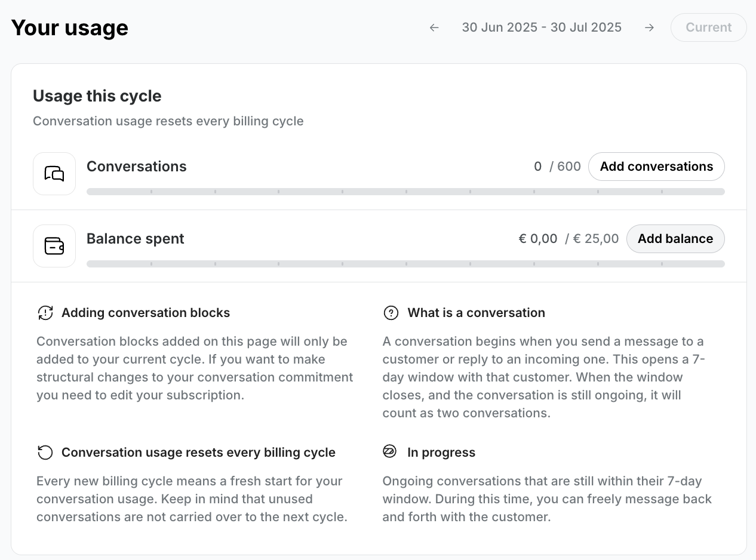This screenshot has height=560, width=756.
Task: Click the Adding conversation blocks refresh icon
Action: point(45,313)
